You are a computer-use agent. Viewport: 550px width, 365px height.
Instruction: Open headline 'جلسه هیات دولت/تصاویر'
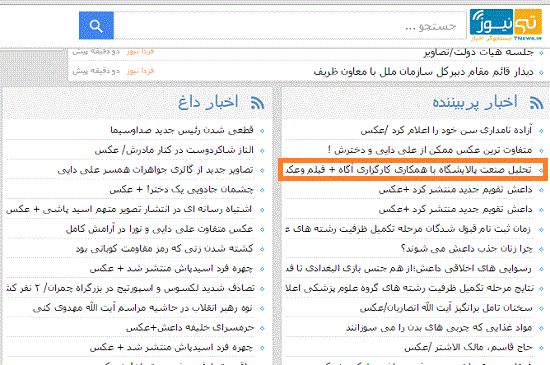coord(478,53)
